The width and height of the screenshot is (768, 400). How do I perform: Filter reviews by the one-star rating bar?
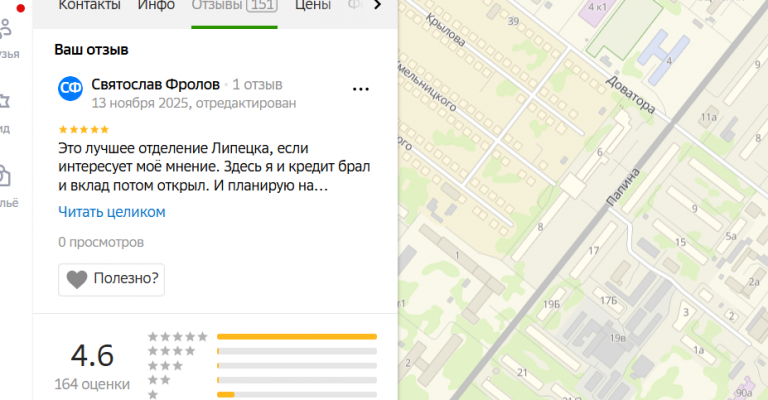point(297,395)
